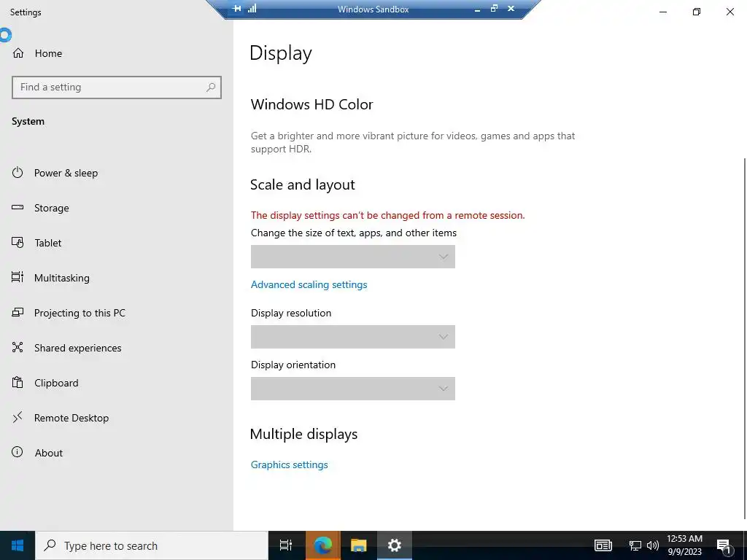This screenshot has width=747, height=560.
Task: Open the Windows Start menu
Action: pyautogui.click(x=18, y=545)
